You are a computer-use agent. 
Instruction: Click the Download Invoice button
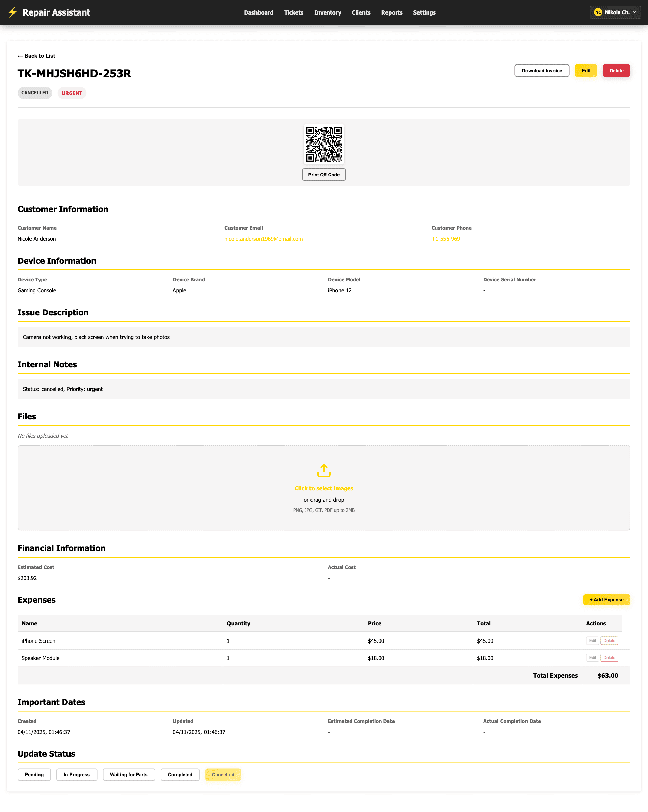542,71
